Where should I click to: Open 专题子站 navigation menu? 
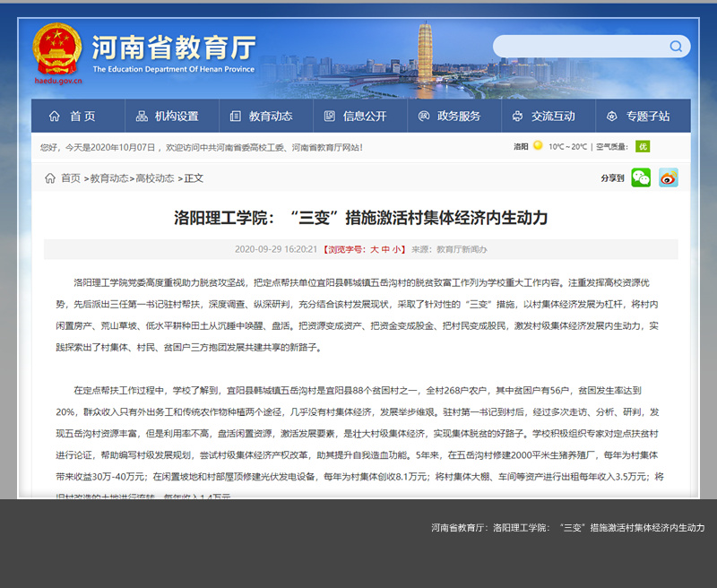(637, 117)
